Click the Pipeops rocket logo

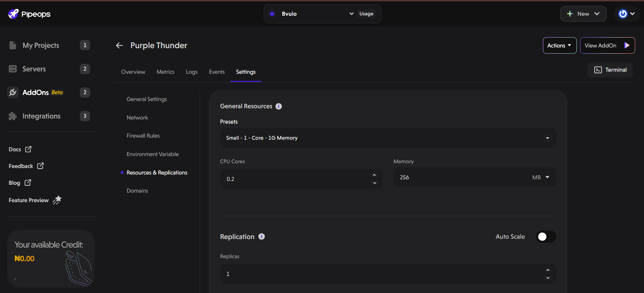pyautogui.click(x=13, y=14)
